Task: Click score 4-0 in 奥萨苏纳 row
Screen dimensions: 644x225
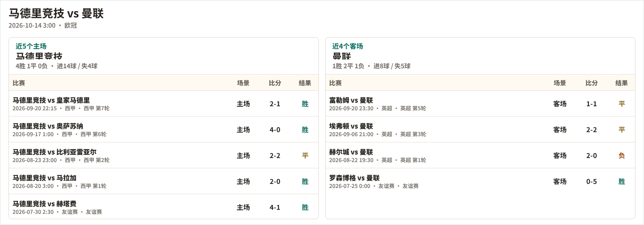Action: [275, 129]
